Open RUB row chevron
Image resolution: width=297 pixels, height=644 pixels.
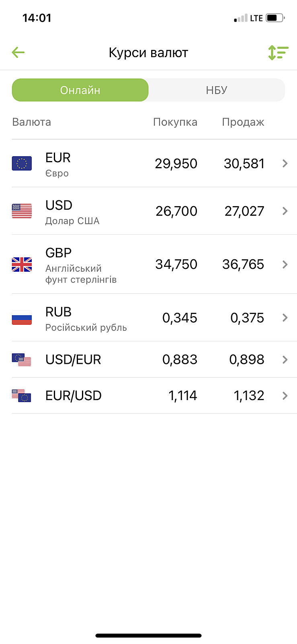pos(285,318)
